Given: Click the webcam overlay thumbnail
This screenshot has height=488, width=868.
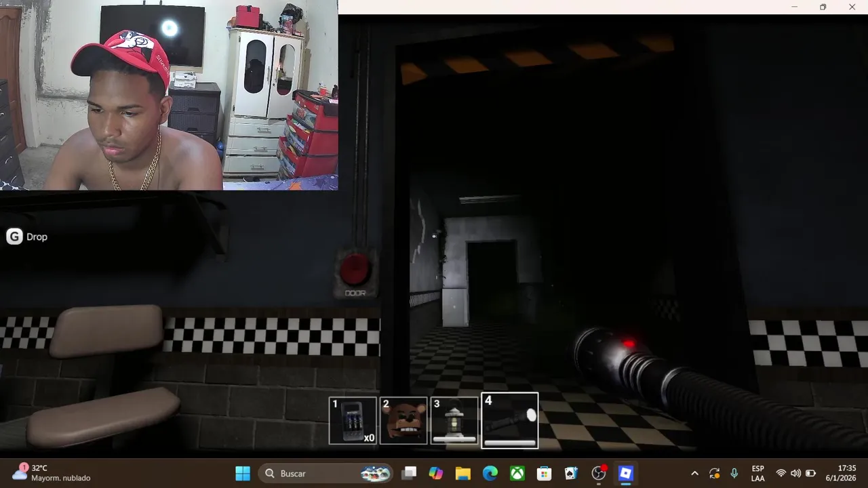Looking at the screenshot, I should 169,95.
